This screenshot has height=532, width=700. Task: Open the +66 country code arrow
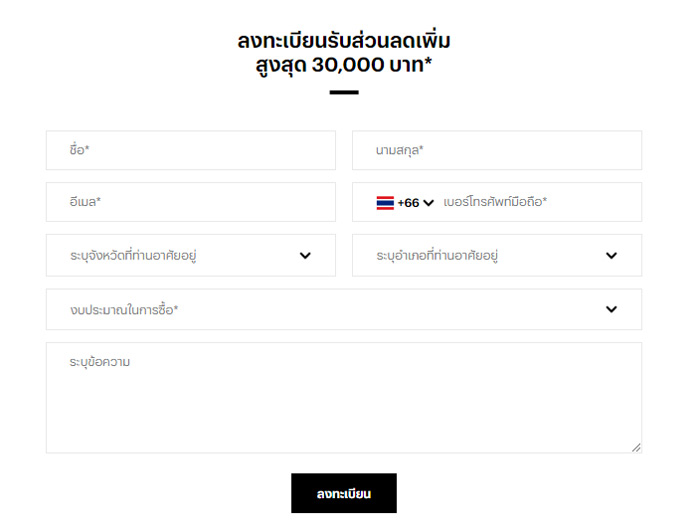(429, 203)
